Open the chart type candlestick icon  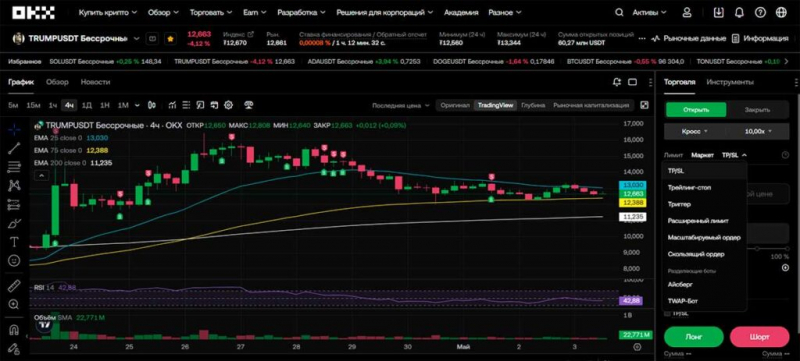coord(152,105)
